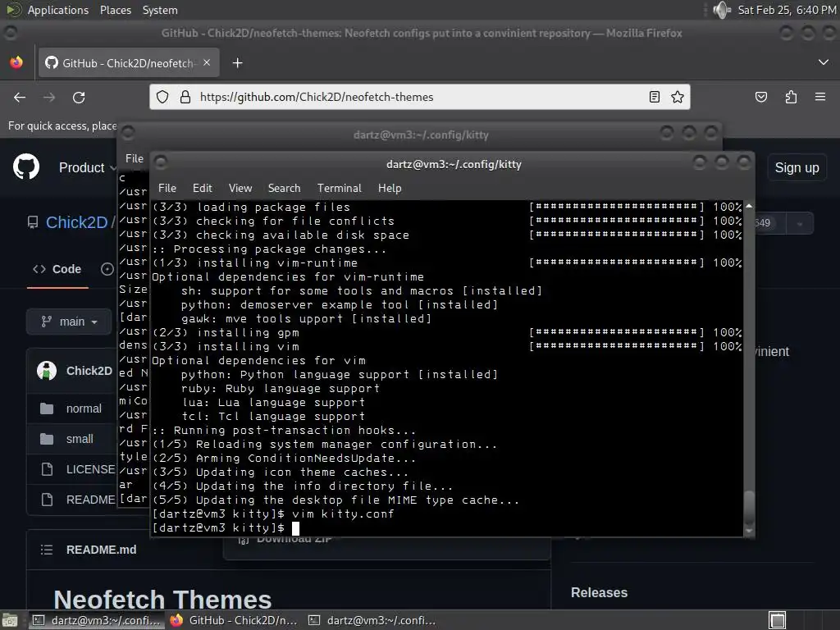Screen dimensions: 840x630
Task: Toggle reader view icon in address bar
Action: (654, 97)
